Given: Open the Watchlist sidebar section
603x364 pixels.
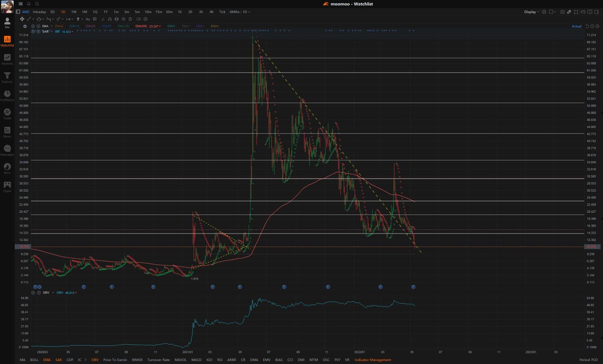Looking at the screenshot, I should point(7,41).
